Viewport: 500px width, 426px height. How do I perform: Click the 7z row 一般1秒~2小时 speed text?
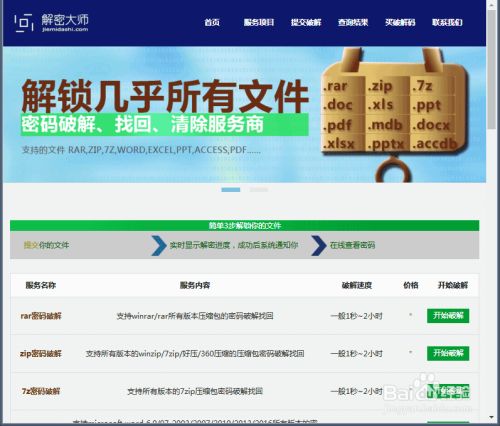pos(356,391)
